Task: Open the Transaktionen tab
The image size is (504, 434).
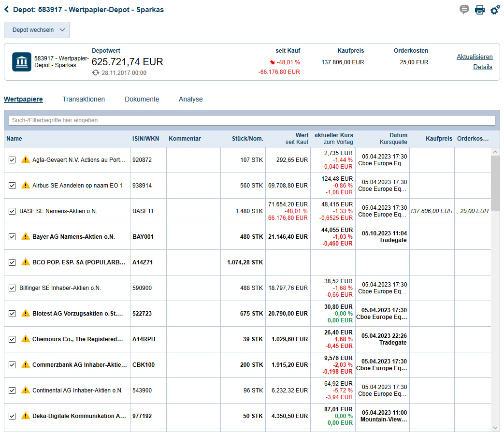Action: 84,99
